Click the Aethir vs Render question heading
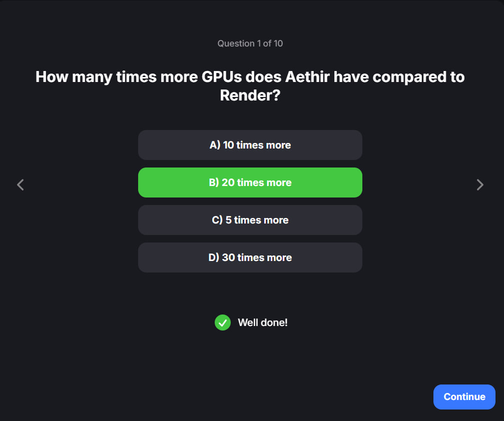504x421 pixels. (250, 85)
